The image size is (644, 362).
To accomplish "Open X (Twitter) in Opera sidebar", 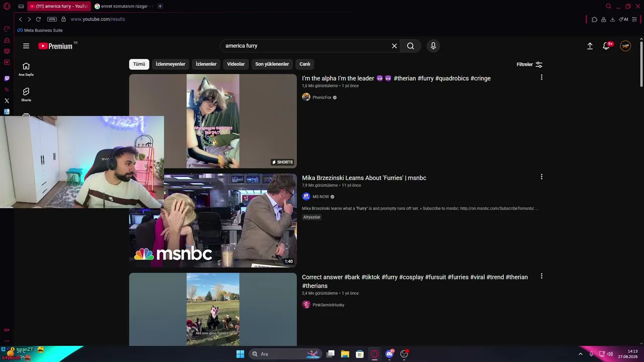I will (x=7, y=101).
